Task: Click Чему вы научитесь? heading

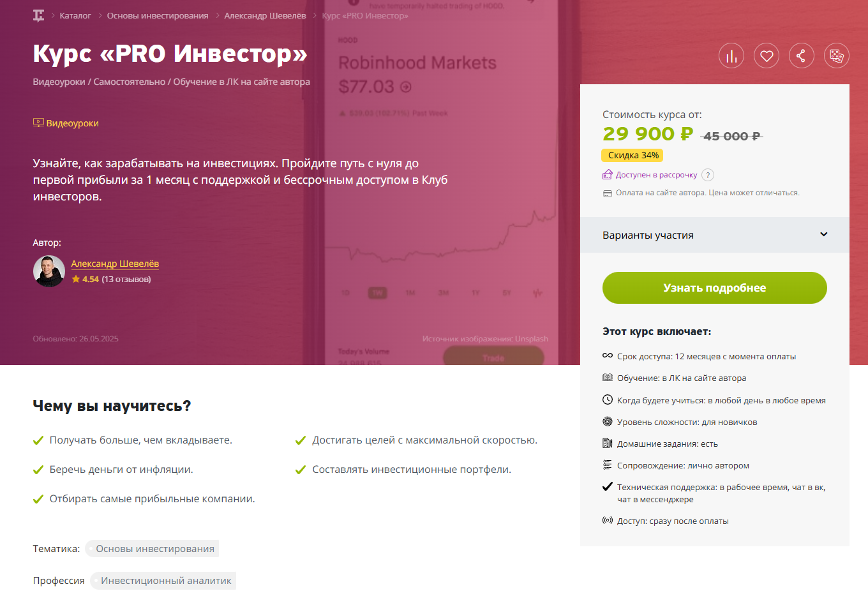Action: [x=112, y=406]
